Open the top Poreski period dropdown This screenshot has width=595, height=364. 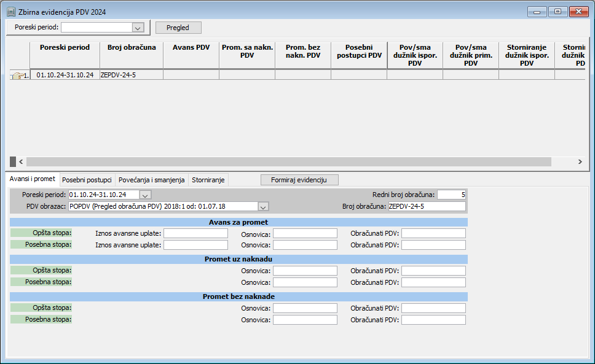(137, 28)
